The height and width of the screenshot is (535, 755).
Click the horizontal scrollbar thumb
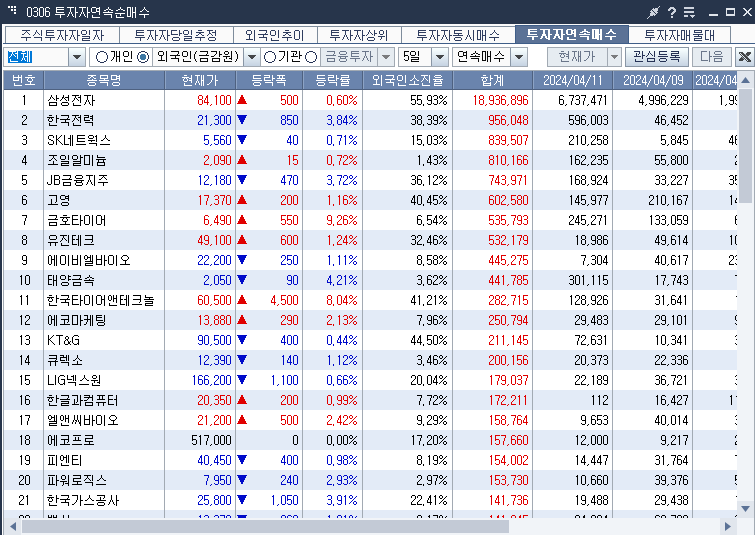coord(265,526)
